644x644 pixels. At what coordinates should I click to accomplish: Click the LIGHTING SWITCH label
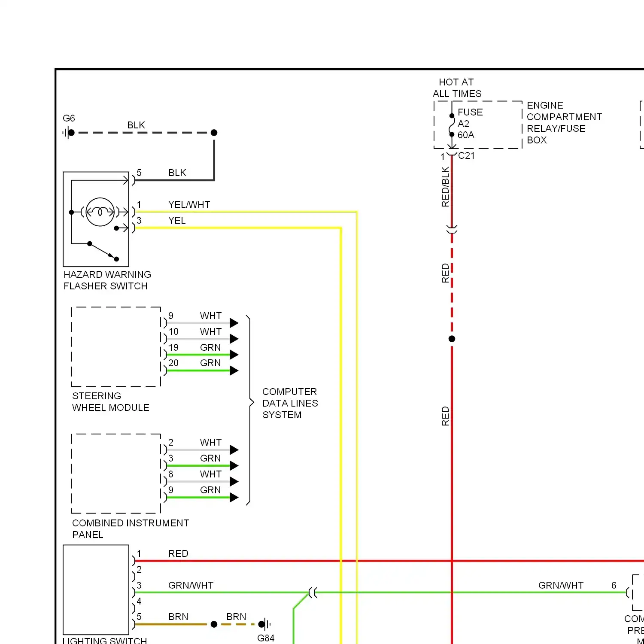[x=105, y=640]
